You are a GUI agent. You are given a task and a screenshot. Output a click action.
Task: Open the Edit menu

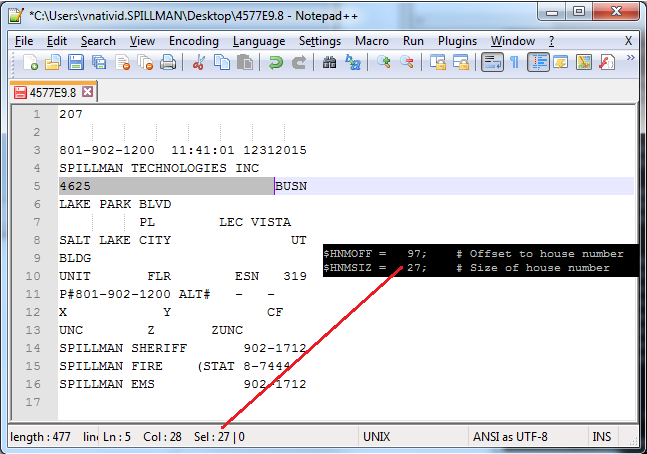point(57,41)
